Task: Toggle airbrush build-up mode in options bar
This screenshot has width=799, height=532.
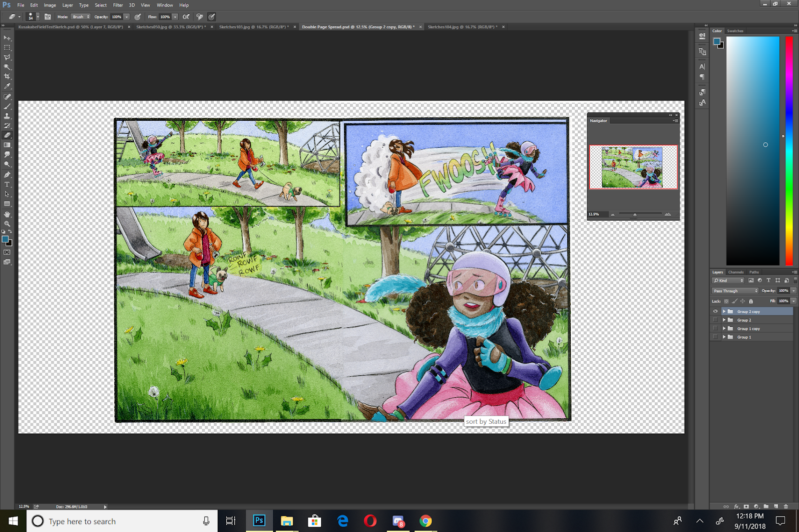Action: point(186,17)
